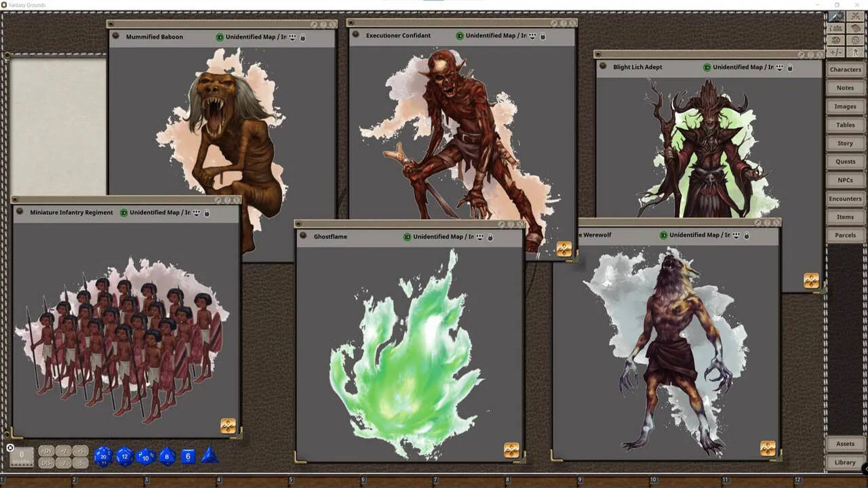Roll the blue d4 pyramid die
The width and height of the screenshot is (868, 488).
pyautogui.click(x=210, y=455)
